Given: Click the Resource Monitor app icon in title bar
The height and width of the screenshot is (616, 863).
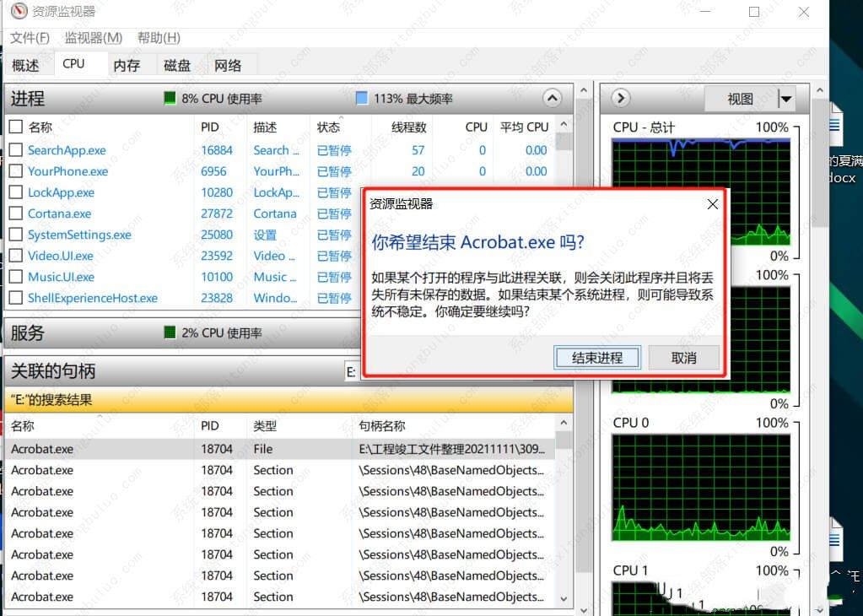Looking at the screenshot, I should tap(19, 10).
